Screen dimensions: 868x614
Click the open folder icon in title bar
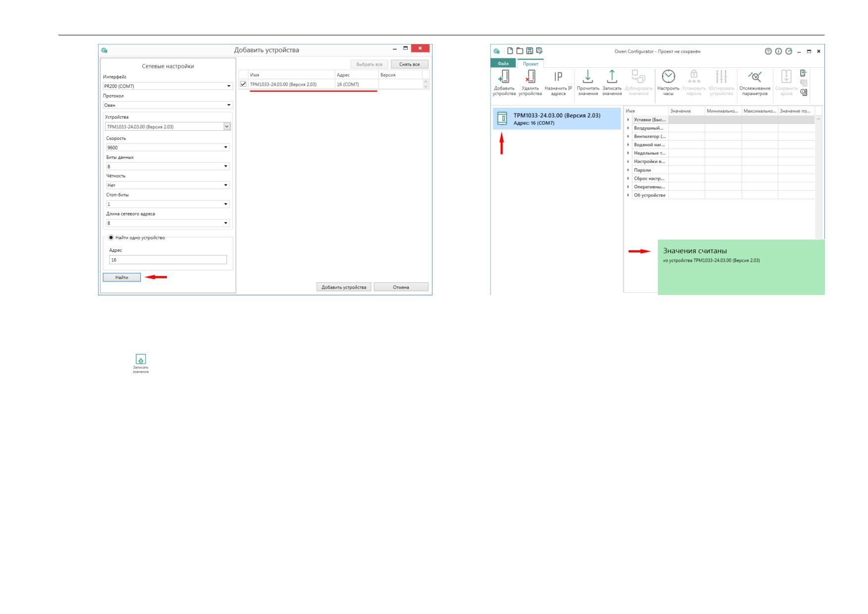tap(520, 51)
